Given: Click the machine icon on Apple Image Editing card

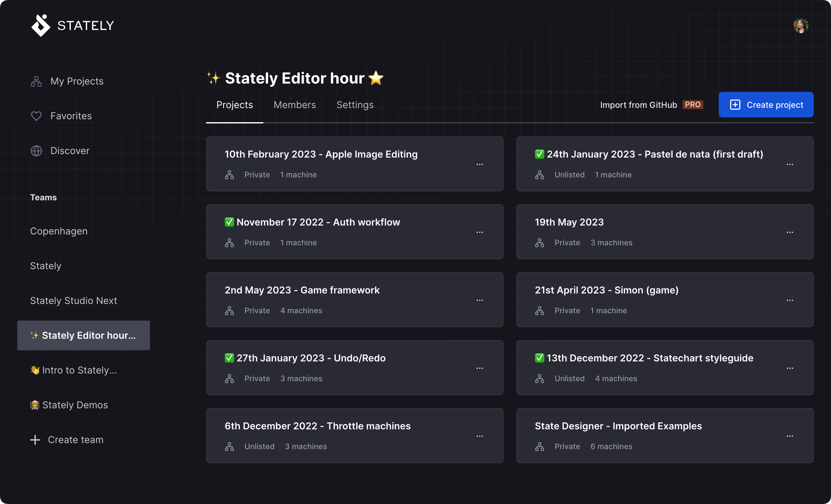Looking at the screenshot, I should pyautogui.click(x=230, y=174).
